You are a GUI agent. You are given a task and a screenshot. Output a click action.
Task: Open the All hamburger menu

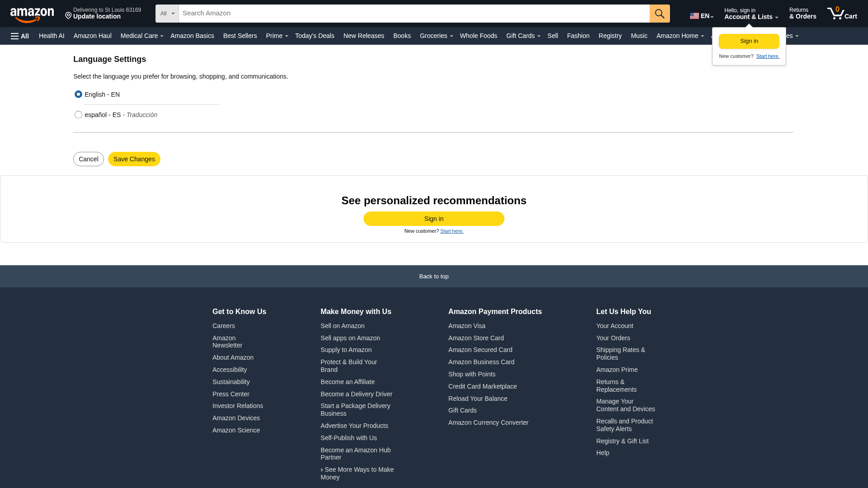click(20, 36)
